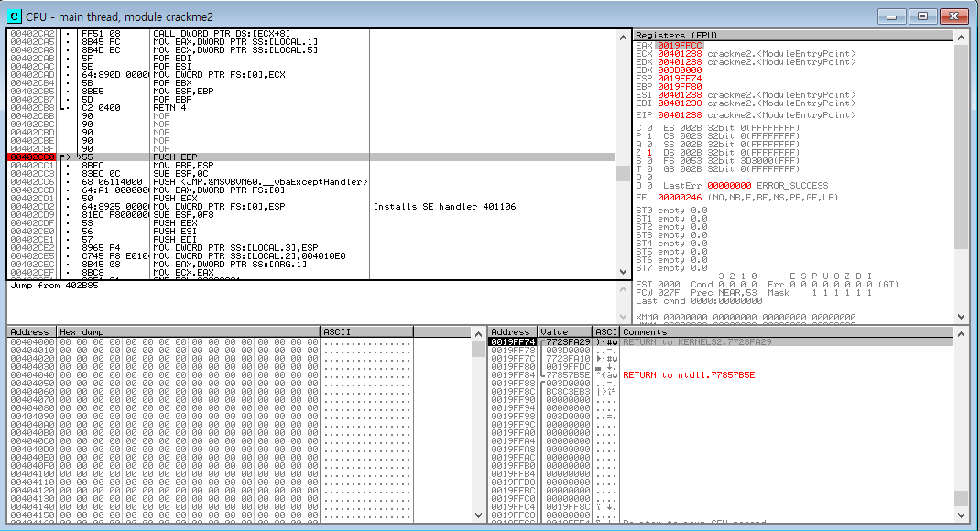Toggle the S flag value
This screenshot has height=531, width=980.
649,161
